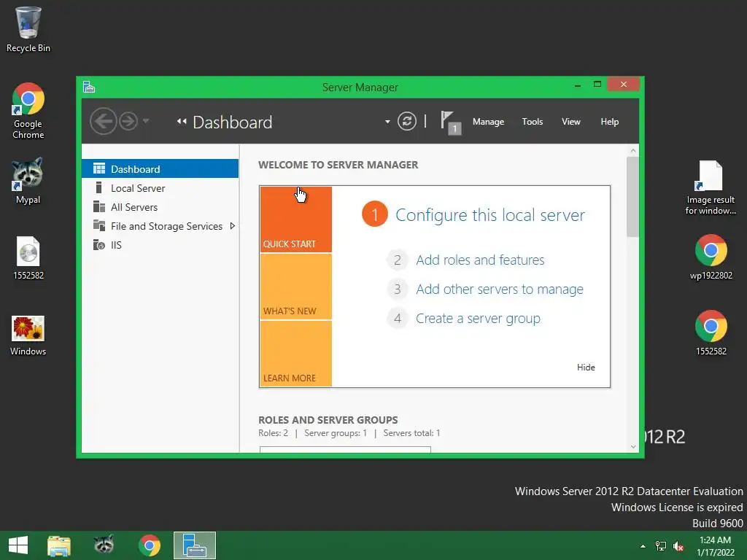Click the scrollbar down arrow

point(633,447)
